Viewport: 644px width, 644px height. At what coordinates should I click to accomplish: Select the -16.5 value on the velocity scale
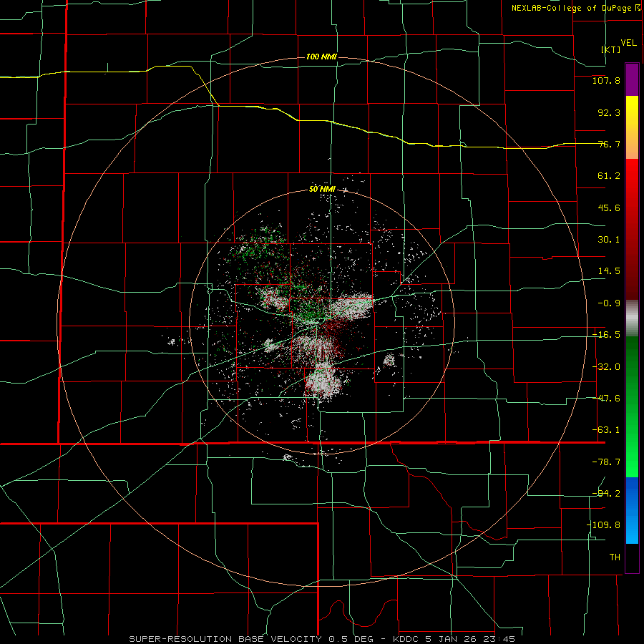(x=606, y=335)
